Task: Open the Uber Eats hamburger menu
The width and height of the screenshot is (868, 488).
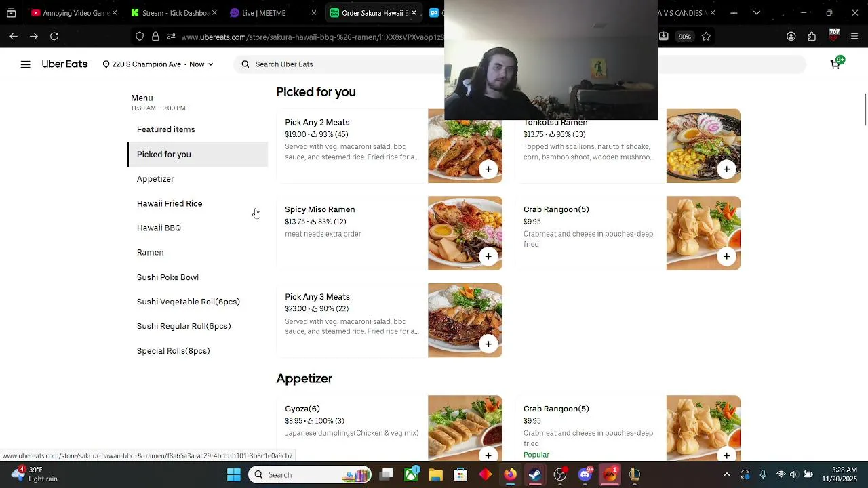Action: pos(25,64)
